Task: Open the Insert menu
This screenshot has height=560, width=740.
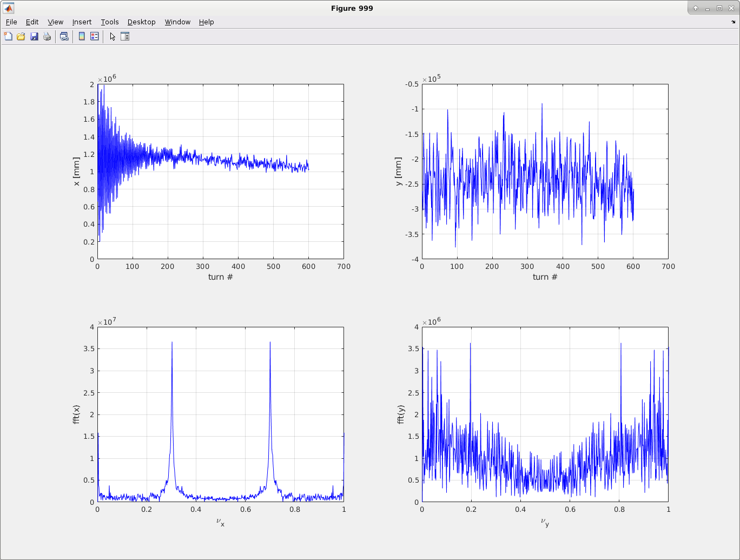Action: click(x=82, y=22)
